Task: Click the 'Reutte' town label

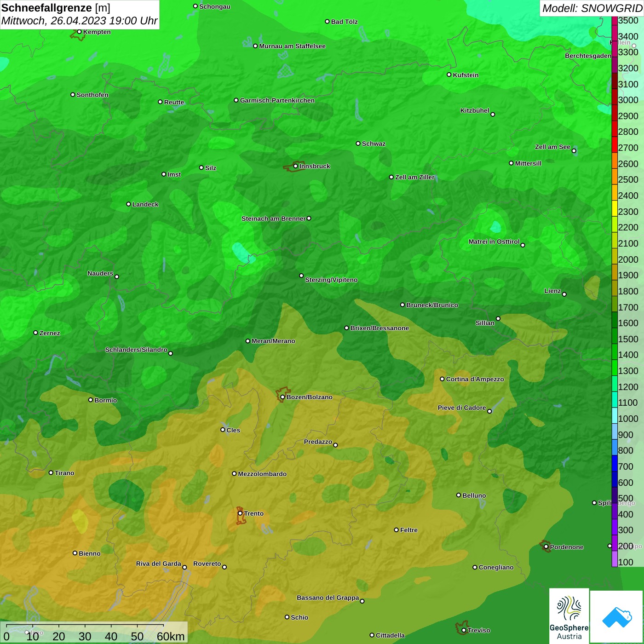Action: click(174, 102)
